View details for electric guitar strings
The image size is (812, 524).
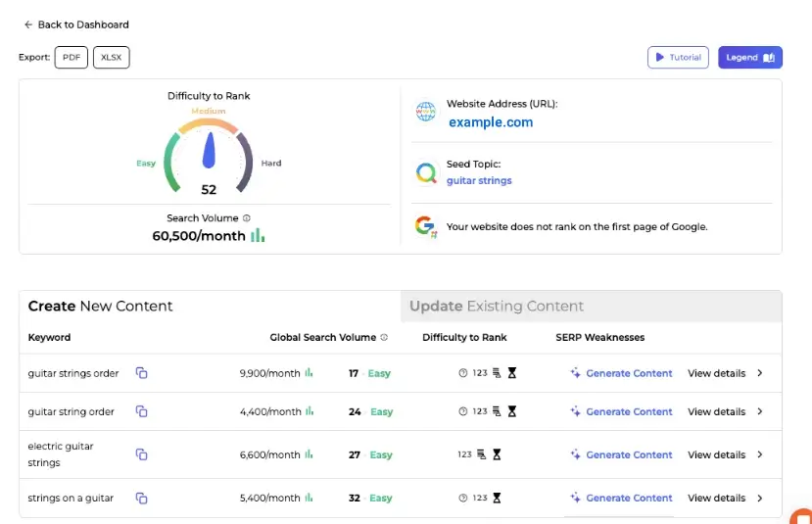click(717, 454)
